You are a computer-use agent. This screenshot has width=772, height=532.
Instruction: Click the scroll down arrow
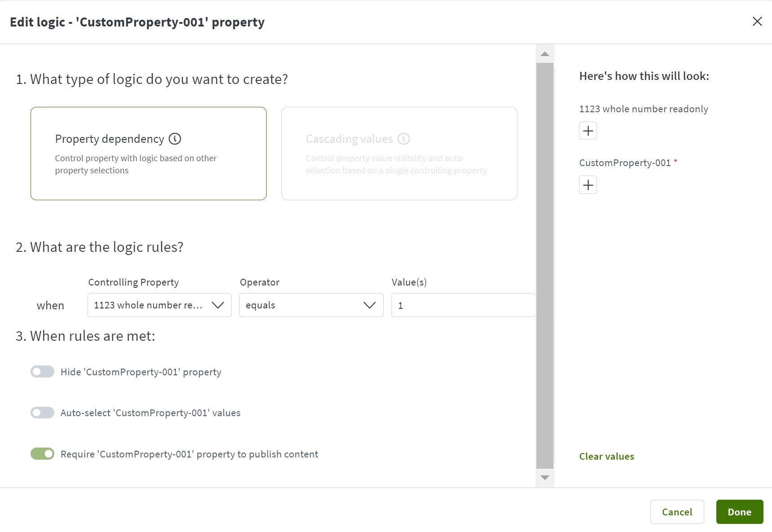545,478
